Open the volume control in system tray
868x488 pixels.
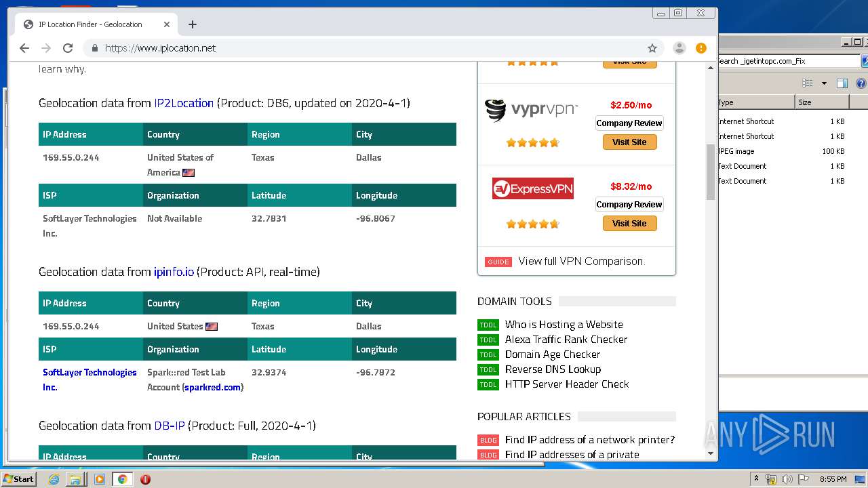click(787, 479)
